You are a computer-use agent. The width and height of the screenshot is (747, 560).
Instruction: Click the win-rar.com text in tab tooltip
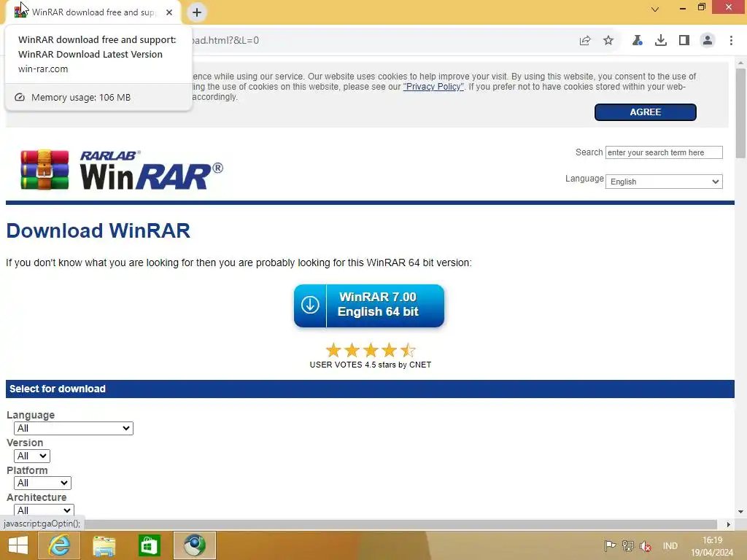click(43, 69)
